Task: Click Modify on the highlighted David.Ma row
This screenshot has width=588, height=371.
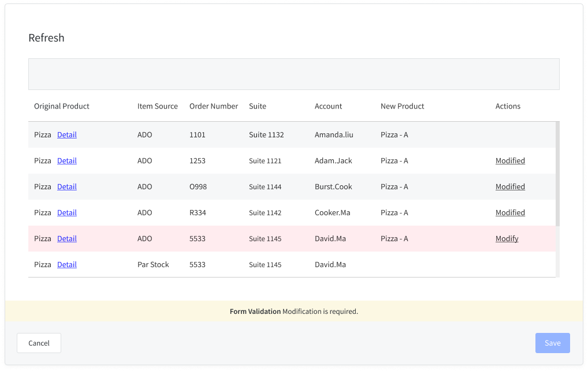Action: point(507,238)
